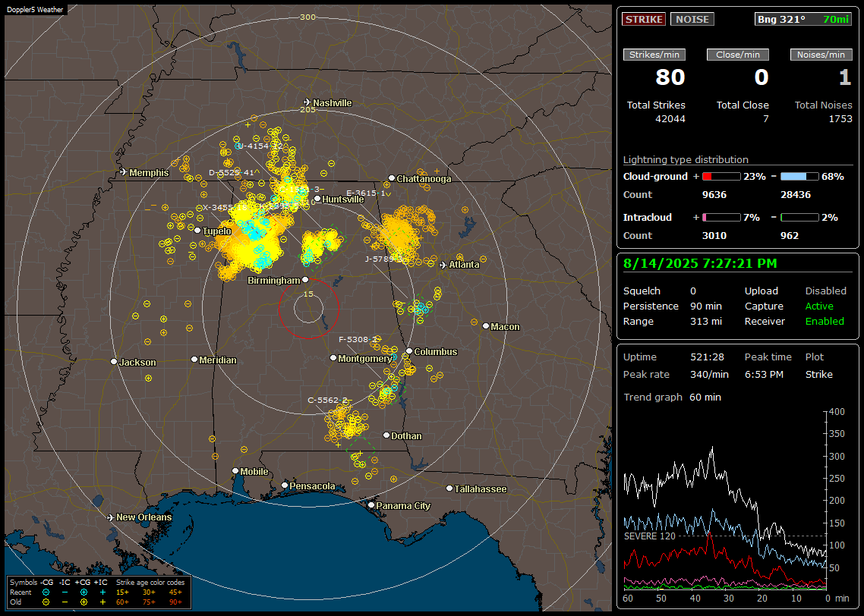Click the positive cloud-ground red bar

(x=721, y=177)
